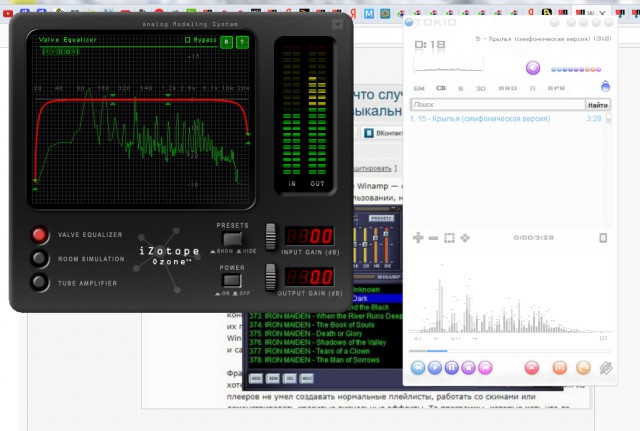
Task: Go to previous track in TOKIO
Action: pyautogui.click(x=418, y=368)
